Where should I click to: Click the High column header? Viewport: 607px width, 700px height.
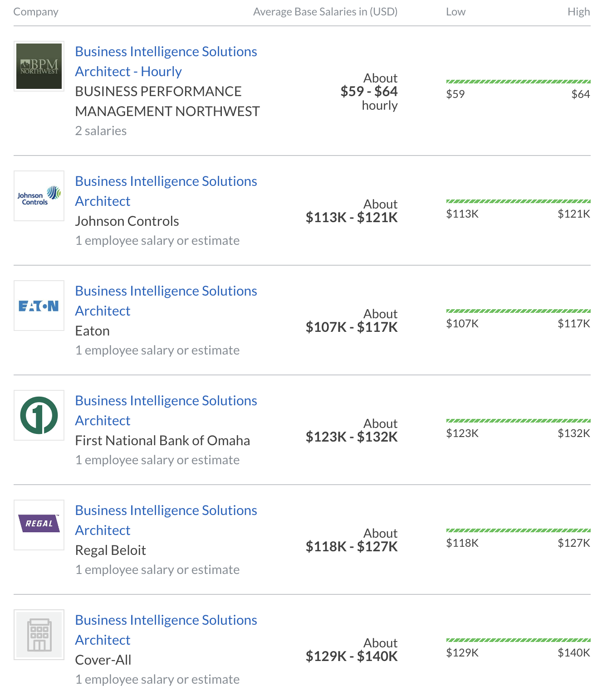[x=578, y=12]
